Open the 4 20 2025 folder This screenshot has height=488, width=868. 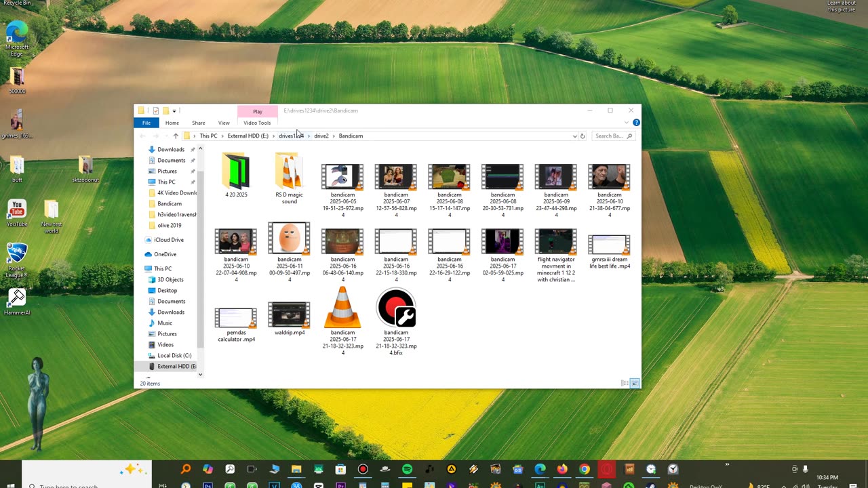[x=236, y=175]
